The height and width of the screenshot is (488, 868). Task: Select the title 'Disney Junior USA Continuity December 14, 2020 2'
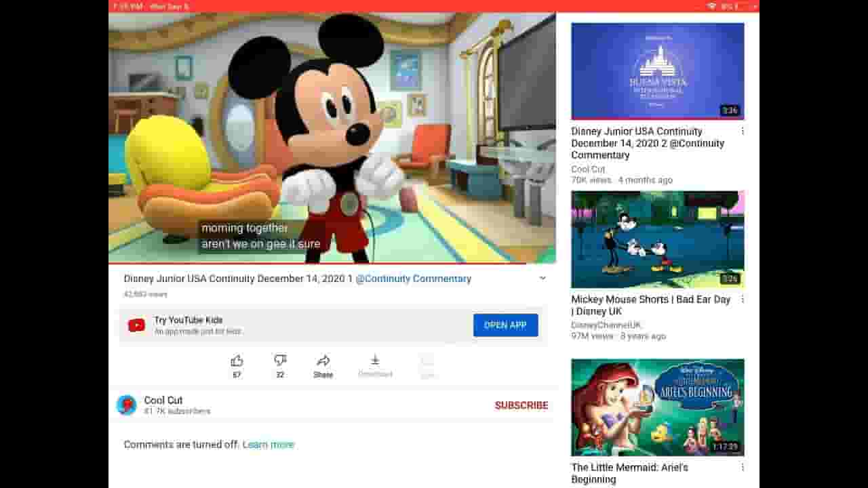coord(648,143)
